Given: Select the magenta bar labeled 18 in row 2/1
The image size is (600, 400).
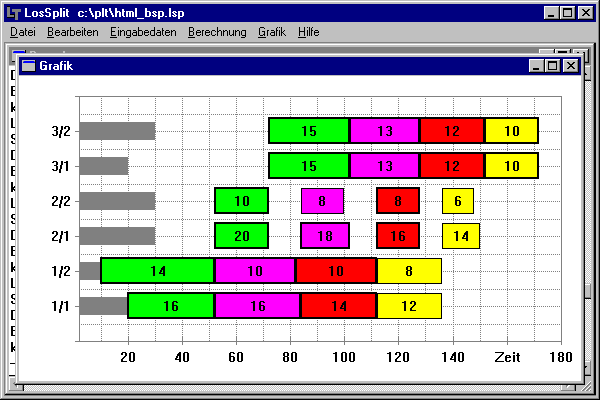Looking at the screenshot, I should click(x=324, y=236).
